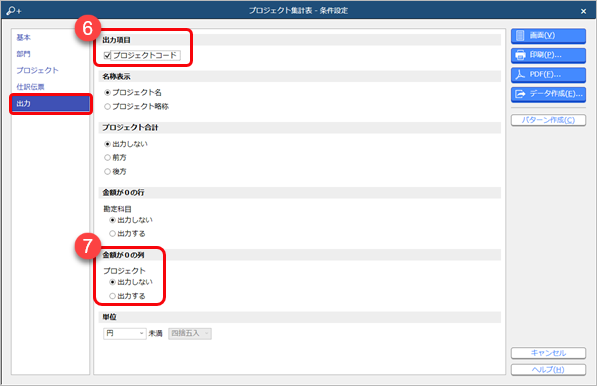Click the PDF icon on PDF(E) button
Viewport: 597px width, 386px height.
(520, 75)
